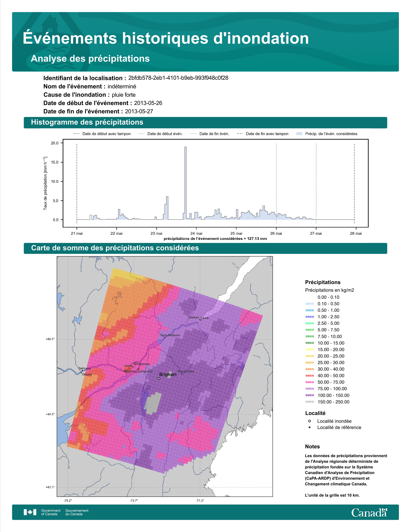Screen dimensions: 411x532
Task: Click the event name value 'indéterminé'
Action: click(x=122, y=86)
